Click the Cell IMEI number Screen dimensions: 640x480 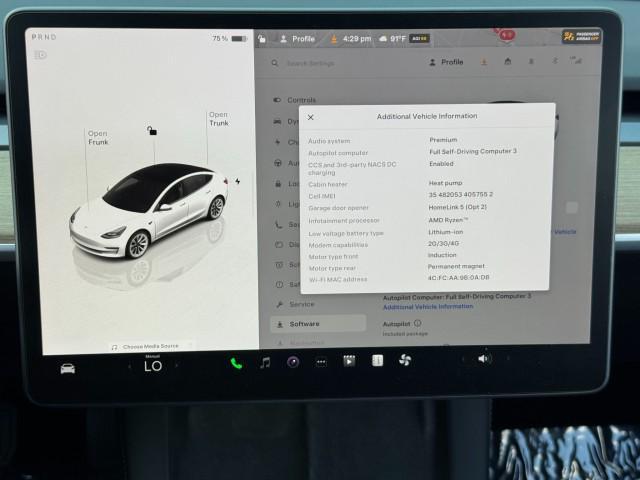pyautogui.click(x=460, y=195)
